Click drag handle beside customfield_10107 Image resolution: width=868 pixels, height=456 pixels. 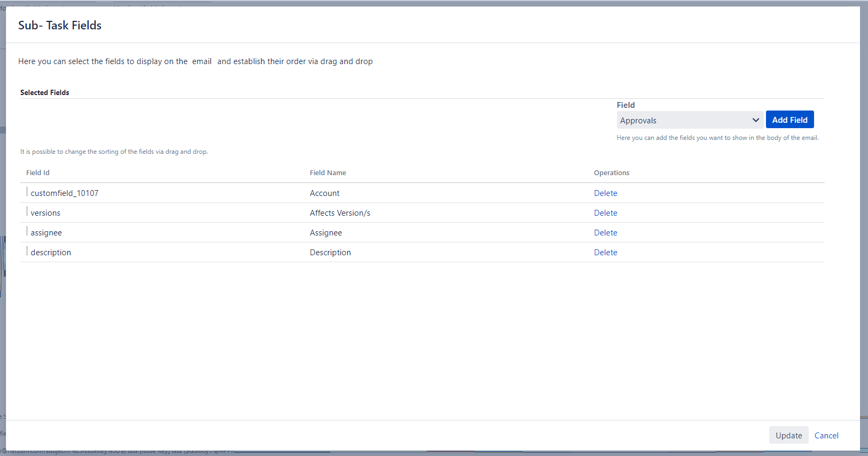click(27, 192)
